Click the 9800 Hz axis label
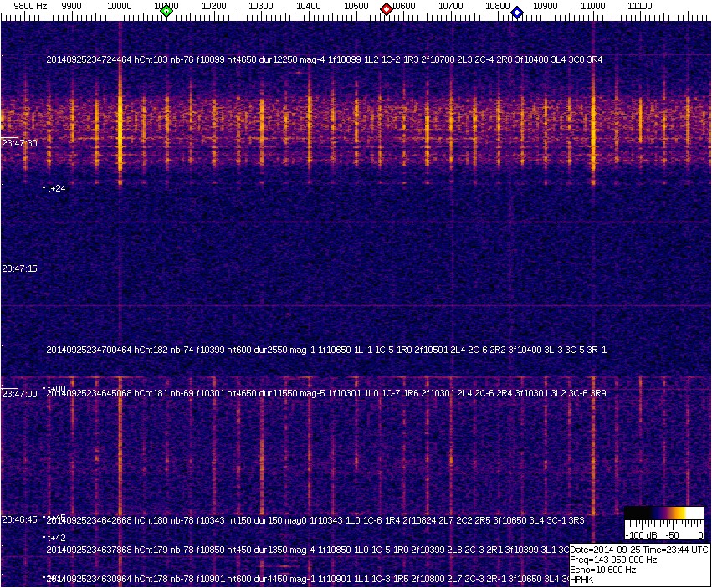The image size is (712, 588). click(30, 6)
